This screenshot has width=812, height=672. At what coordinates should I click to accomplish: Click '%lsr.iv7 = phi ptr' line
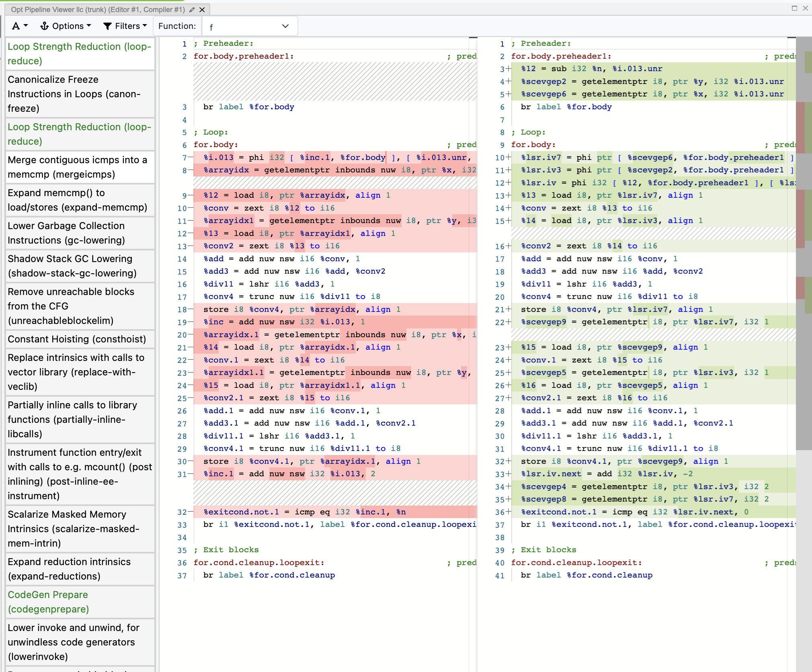coord(658,158)
